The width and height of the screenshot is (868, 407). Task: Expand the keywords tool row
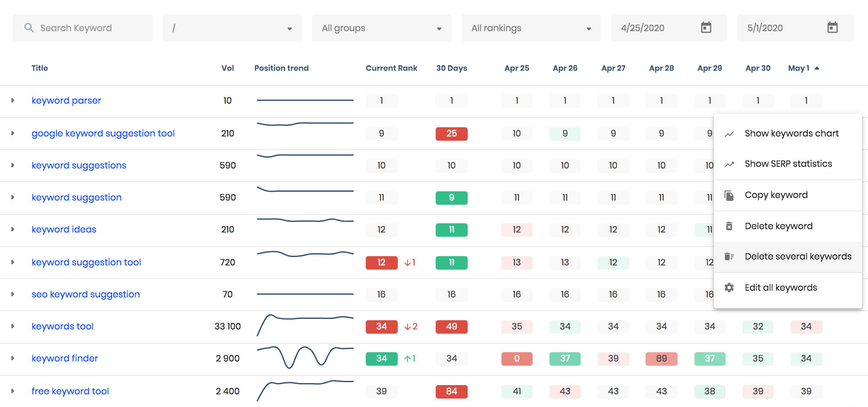(x=13, y=326)
